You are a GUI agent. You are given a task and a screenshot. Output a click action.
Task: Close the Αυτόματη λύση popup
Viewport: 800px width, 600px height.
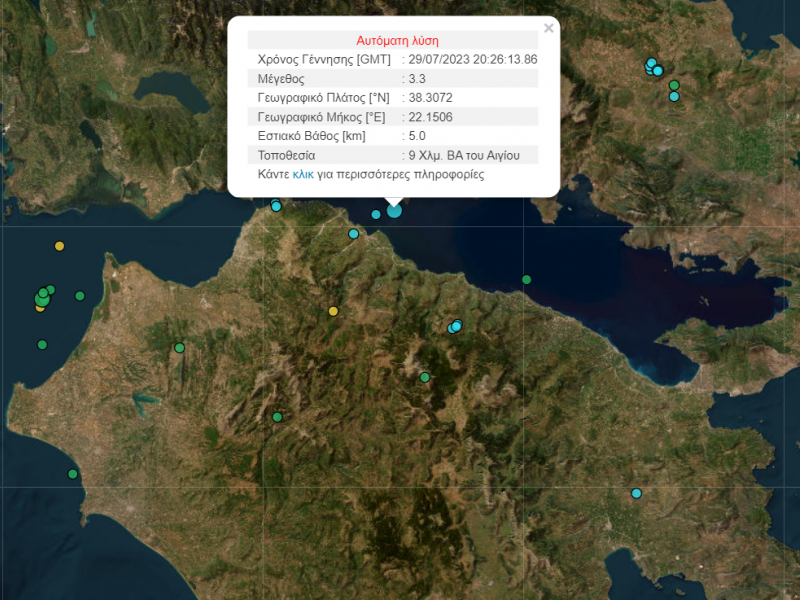(x=548, y=28)
